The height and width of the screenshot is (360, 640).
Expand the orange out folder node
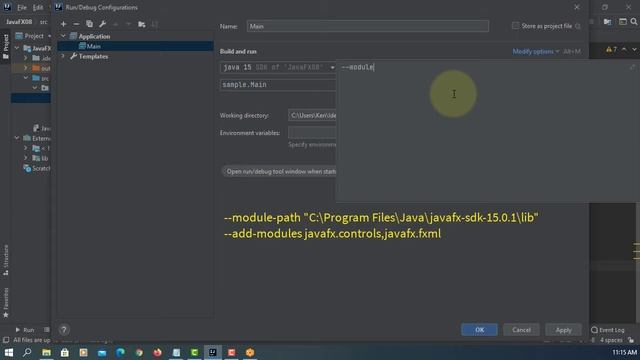(x=26, y=68)
